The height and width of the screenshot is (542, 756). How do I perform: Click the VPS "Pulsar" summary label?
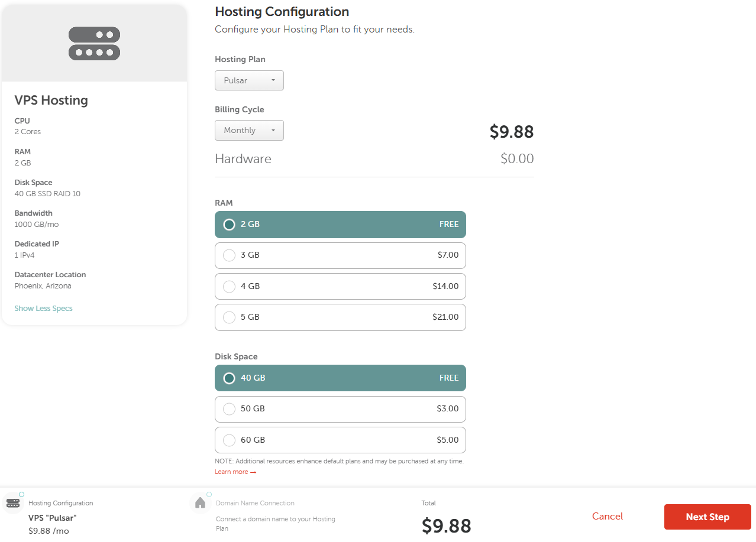(53, 518)
